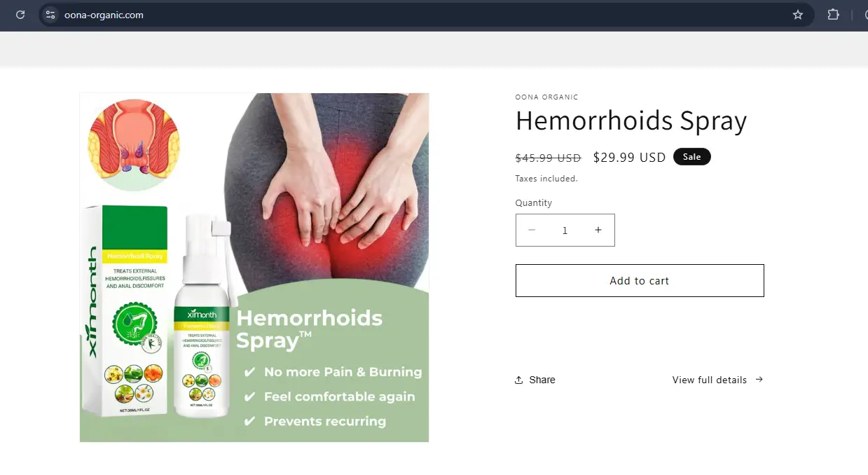The height and width of the screenshot is (475, 868).
Task: Reload the page with the refresh icon
Action: [20, 15]
